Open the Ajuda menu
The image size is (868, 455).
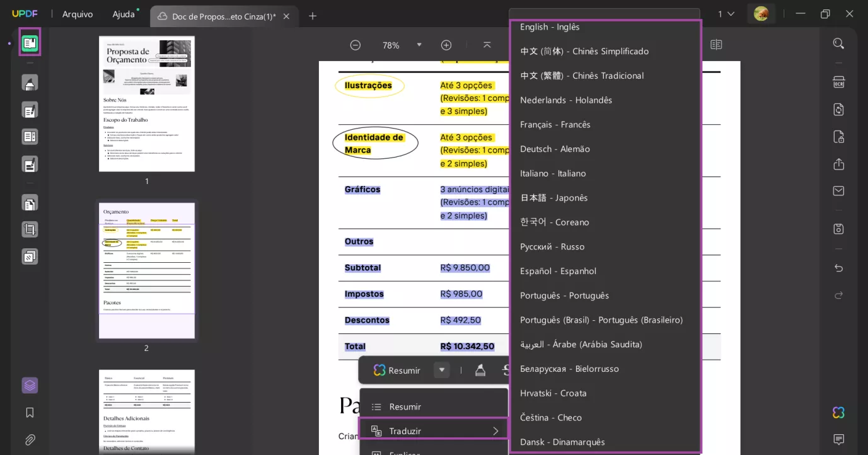pos(124,14)
